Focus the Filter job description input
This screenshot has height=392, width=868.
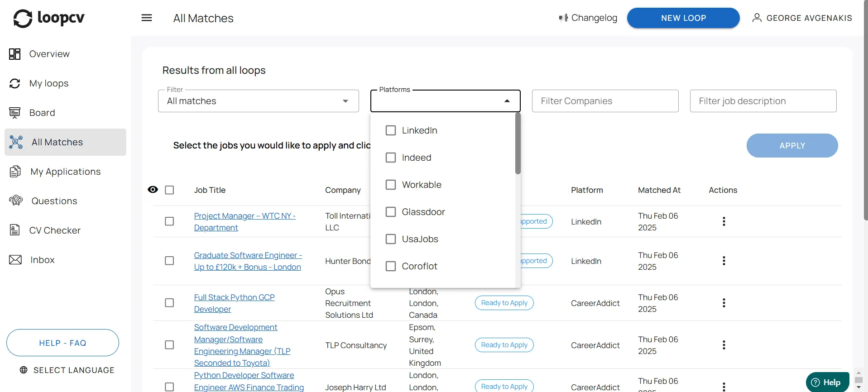763,101
